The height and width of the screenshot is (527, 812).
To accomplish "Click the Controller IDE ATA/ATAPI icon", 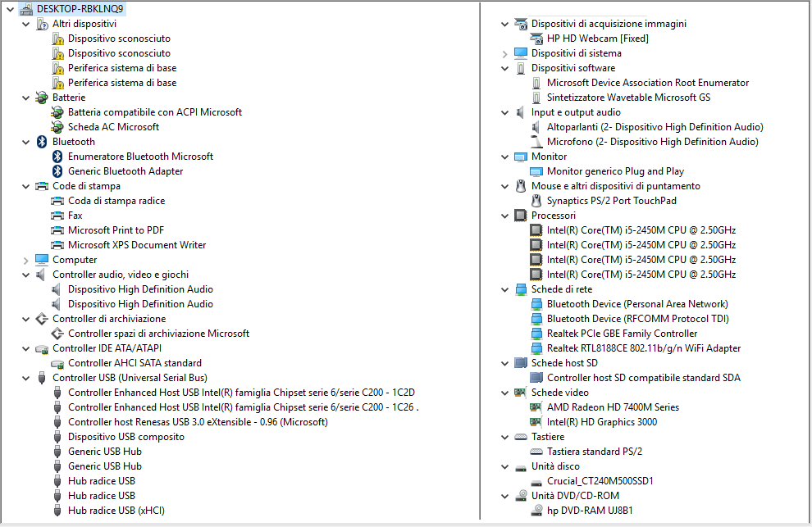I will 42,349.
